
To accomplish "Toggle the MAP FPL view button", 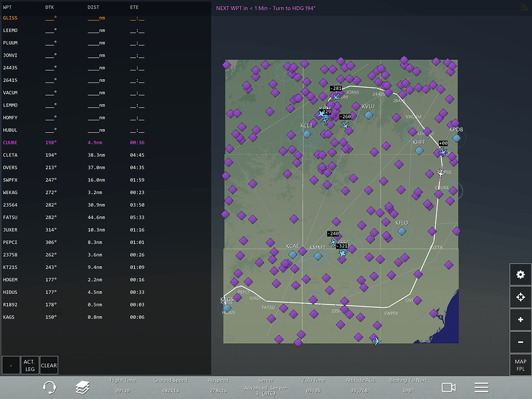I will [x=520, y=364].
